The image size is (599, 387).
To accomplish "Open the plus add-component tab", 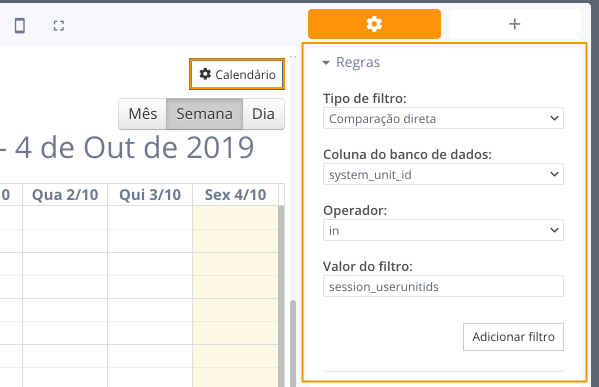I will click(515, 24).
